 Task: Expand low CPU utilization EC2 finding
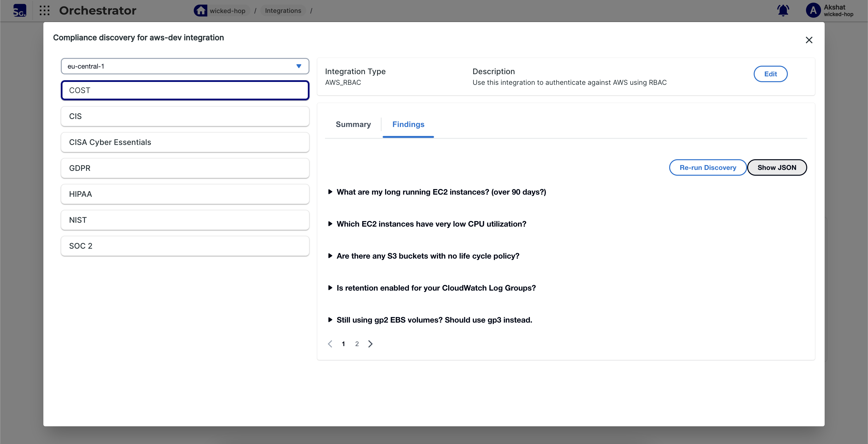431,224
